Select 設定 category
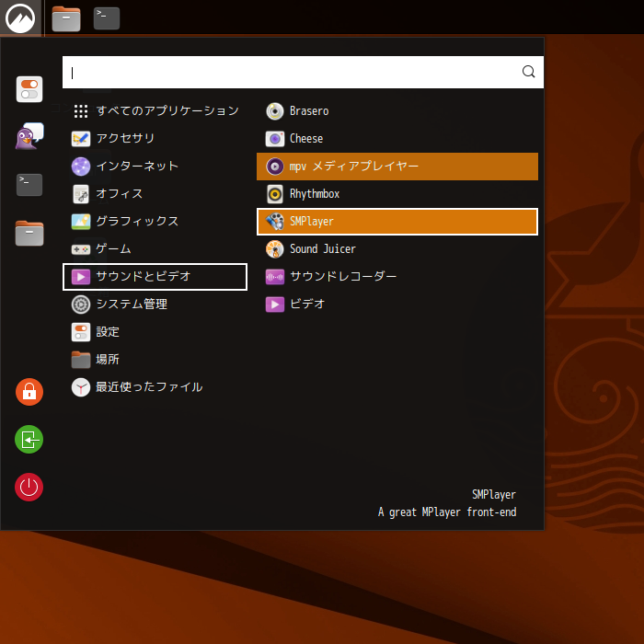 tap(155, 332)
